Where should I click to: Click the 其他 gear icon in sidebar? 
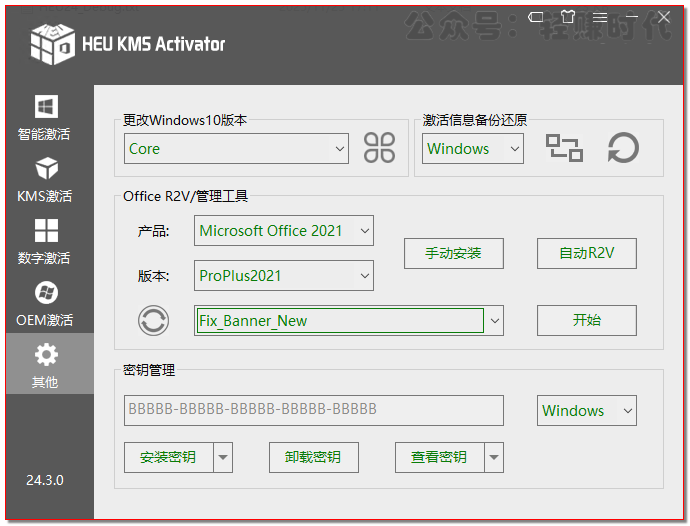tap(46, 355)
